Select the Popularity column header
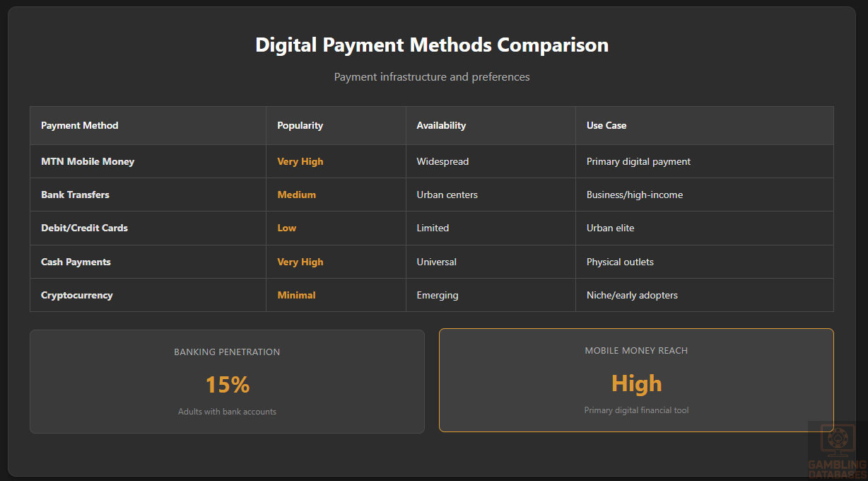This screenshot has width=868, height=481. tap(300, 125)
